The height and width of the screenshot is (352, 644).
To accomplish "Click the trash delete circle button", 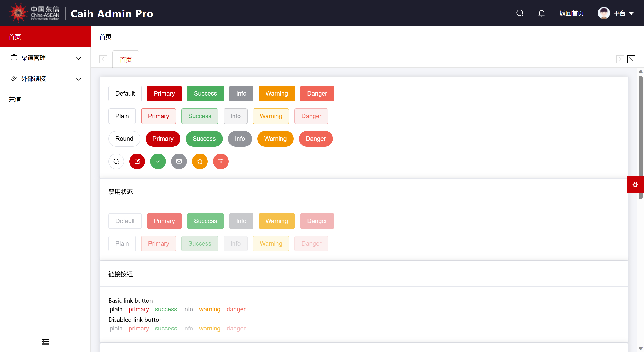I will [221, 161].
